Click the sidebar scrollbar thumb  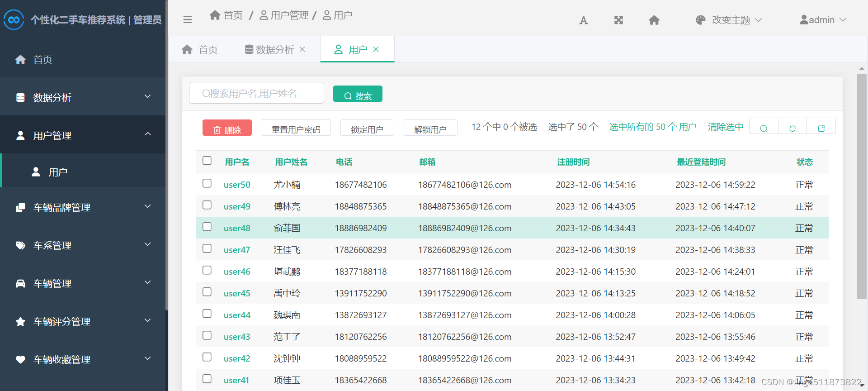pyautogui.click(x=166, y=155)
